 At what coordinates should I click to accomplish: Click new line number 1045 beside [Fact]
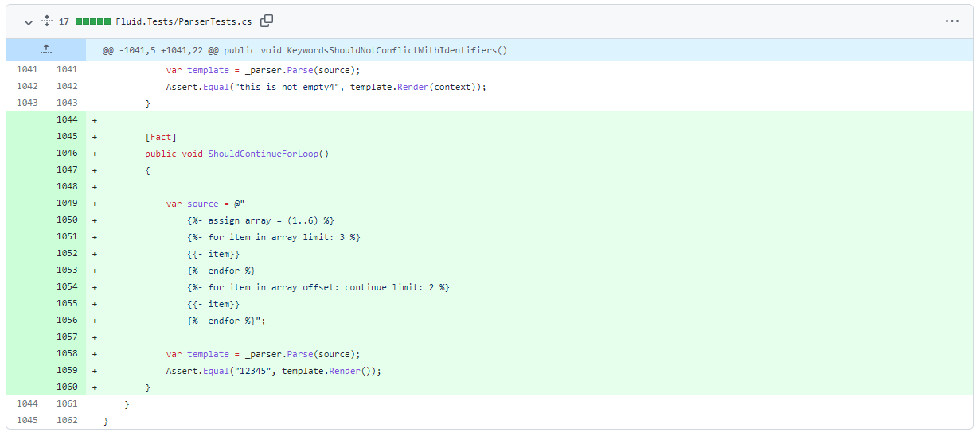[x=67, y=136]
